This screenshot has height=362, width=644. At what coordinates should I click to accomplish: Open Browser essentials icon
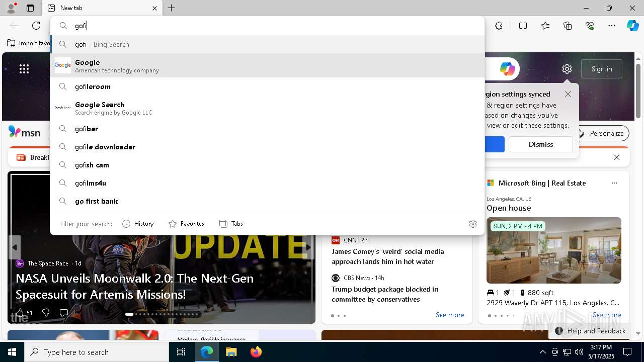pos(590,26)
